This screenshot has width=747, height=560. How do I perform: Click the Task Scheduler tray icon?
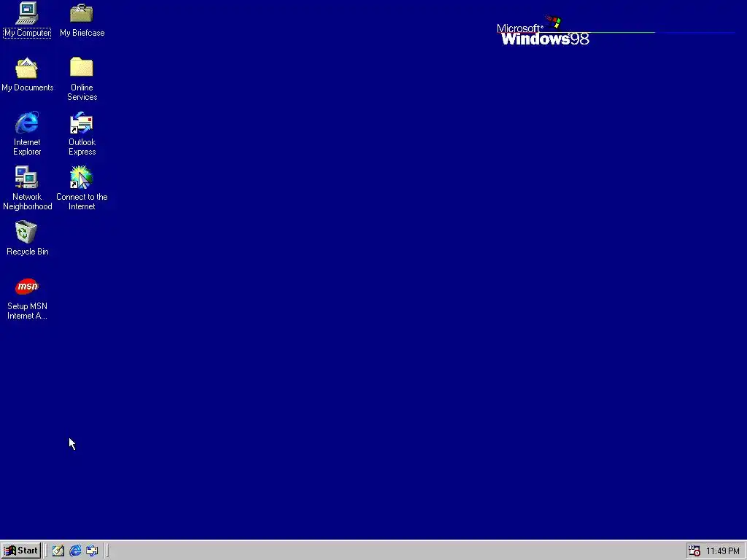click(x=694, y=551)
